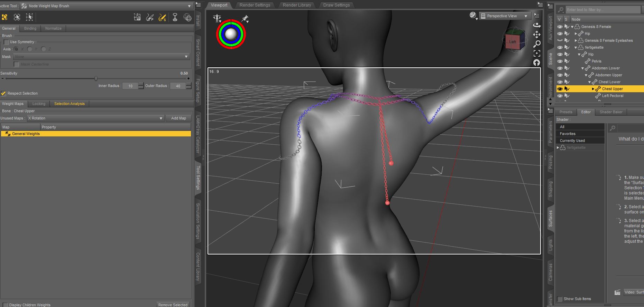The width and height of the screenshot is (644, 307).
Task: Click the frame selection icon in viewport
Action: [537, 53]
